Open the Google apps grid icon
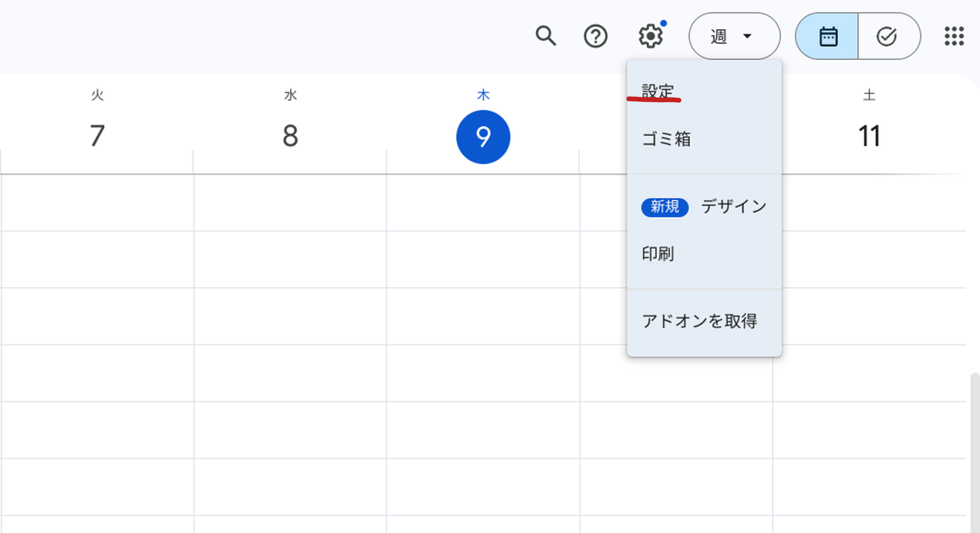 click(954, 36)
